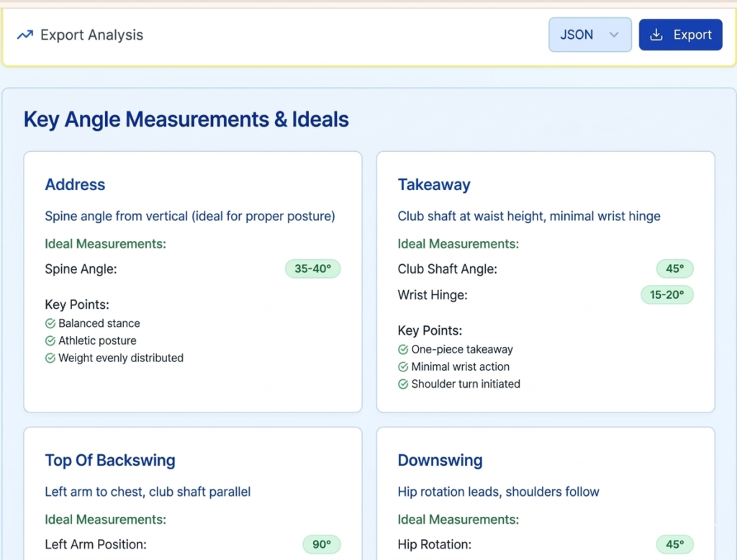The image size is (737, 560).
Task: Click the One-piece takeaway checkmark icon
Action: (x=403, y=350)
